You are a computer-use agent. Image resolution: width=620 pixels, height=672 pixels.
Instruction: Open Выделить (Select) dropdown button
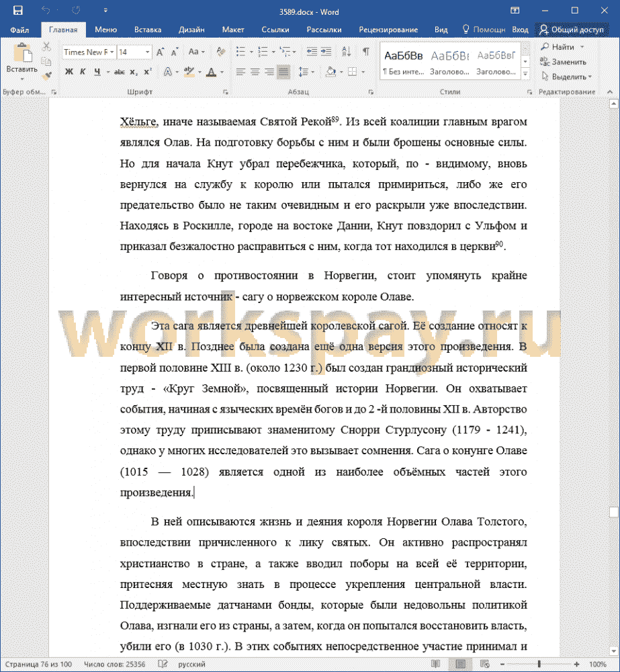[566, 77]
